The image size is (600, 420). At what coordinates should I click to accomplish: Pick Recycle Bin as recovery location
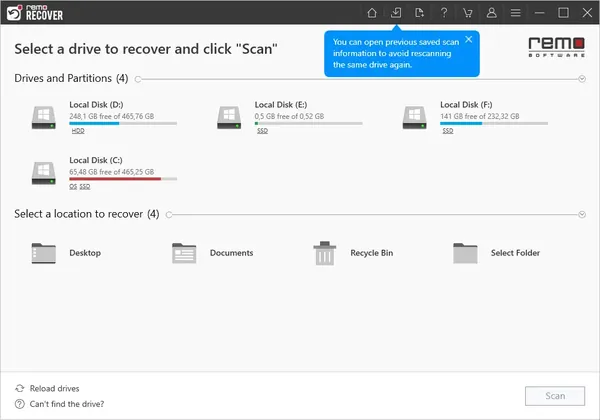point(353,253)
